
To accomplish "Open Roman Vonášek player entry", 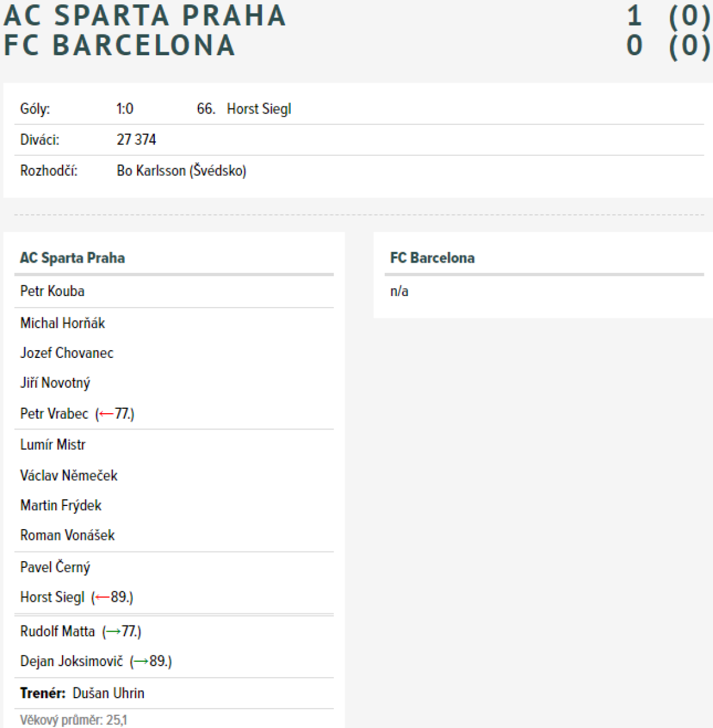I will [67, 535].
